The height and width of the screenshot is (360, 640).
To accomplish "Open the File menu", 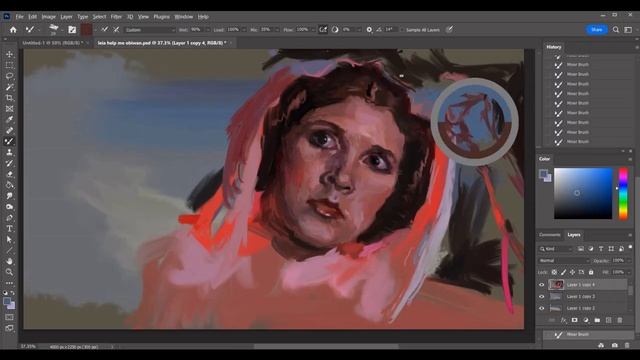I will [20, 17].
